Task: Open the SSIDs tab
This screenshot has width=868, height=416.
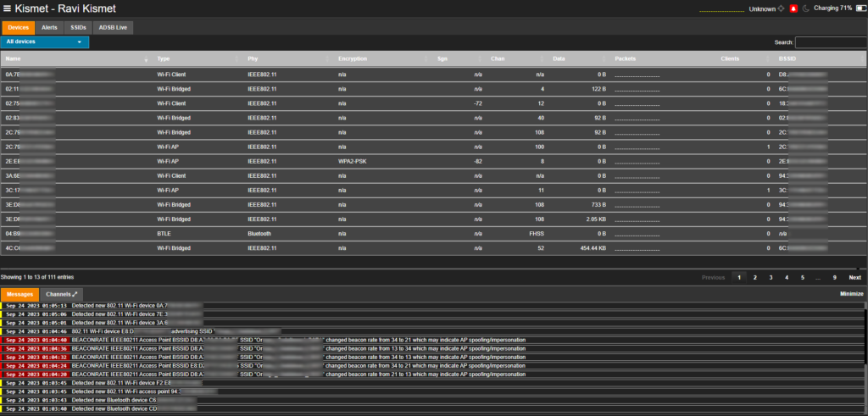Action: pos(78,28)
